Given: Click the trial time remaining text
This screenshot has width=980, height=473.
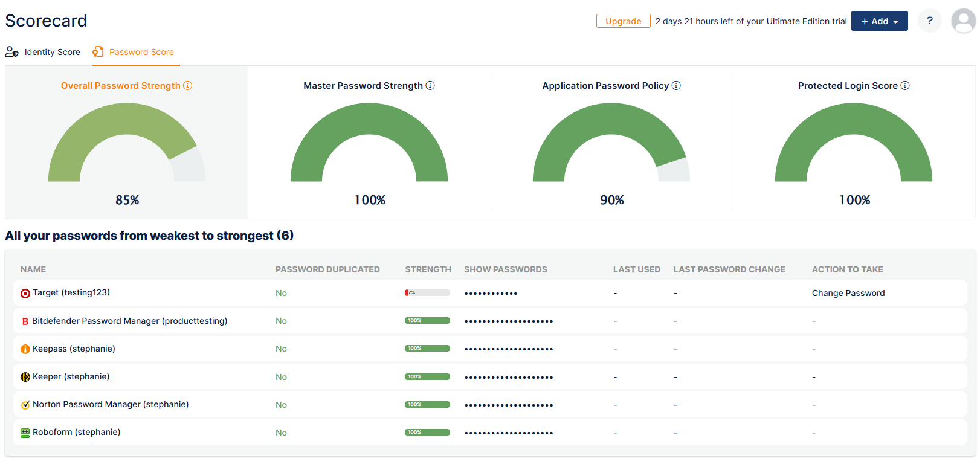Looking at the screenshot, I should [x=751, y=21].
